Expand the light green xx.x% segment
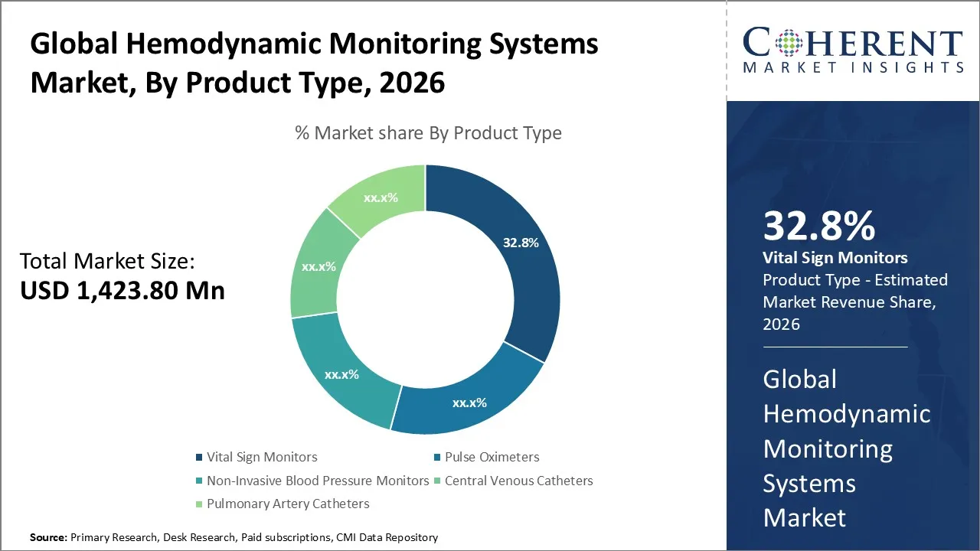This screenshot has width=980, height=551. click(381, 197)
